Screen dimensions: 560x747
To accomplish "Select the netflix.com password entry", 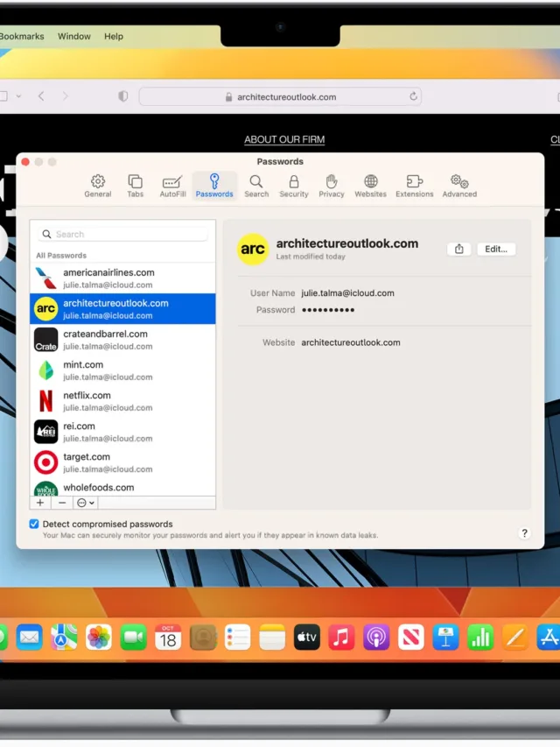I will click(122, 401).
